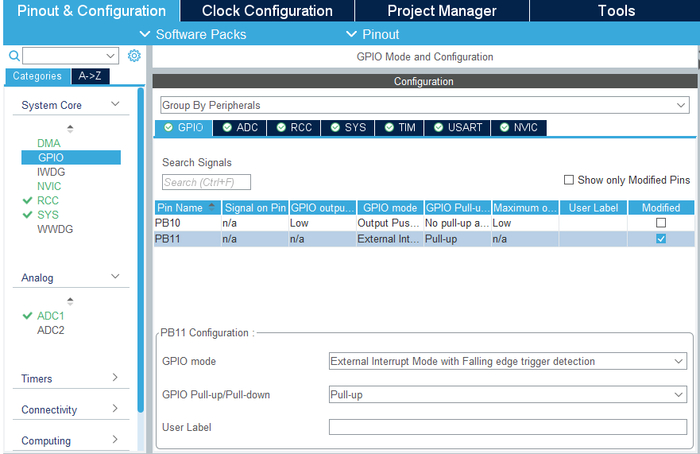Switch to the Clock Configuration tab
700x454 pixels.
click(x=267, y=11)
